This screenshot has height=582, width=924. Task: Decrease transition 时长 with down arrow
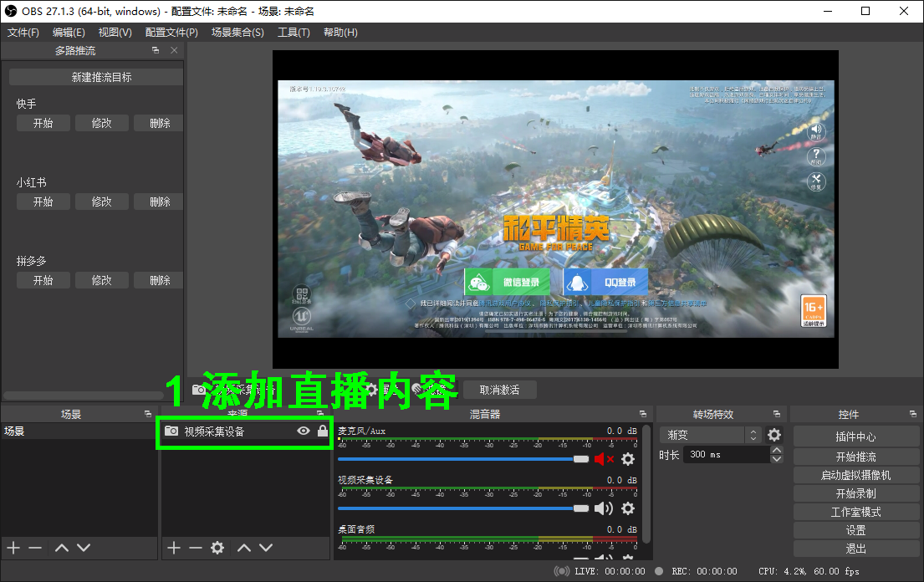click(777, 459)
